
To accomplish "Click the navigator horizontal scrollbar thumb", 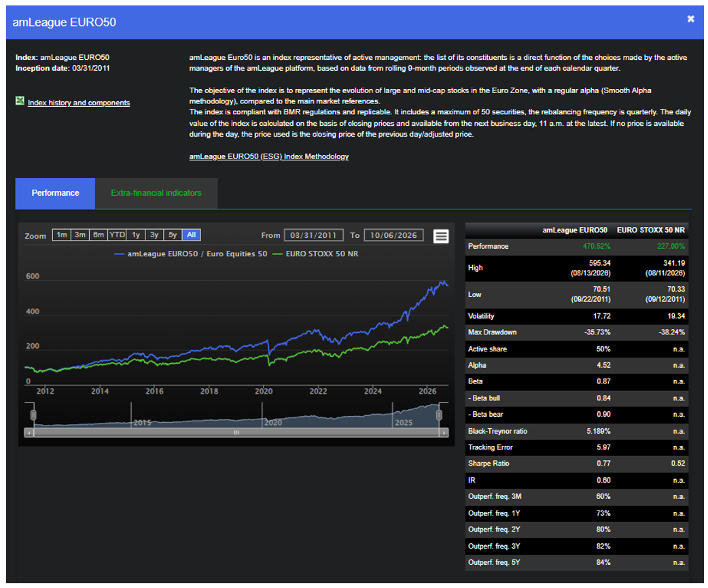I will pyautogui.click(x=236, y=432).
